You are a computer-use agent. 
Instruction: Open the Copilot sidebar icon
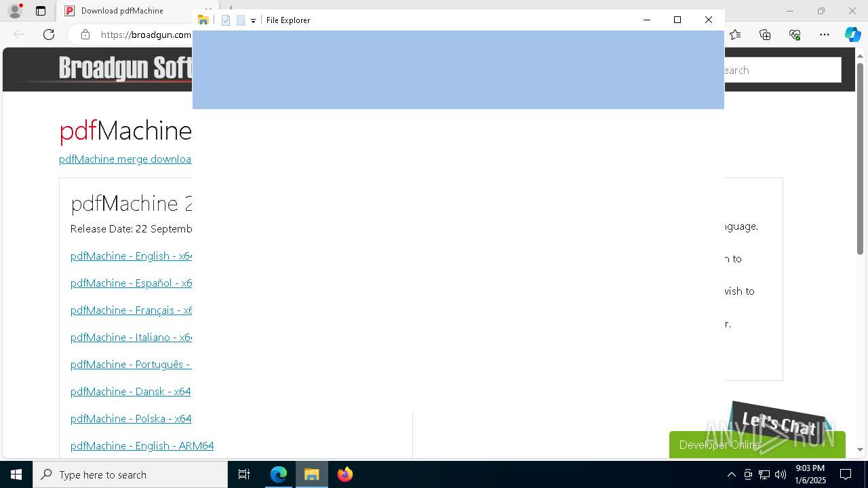click(852, 35)
